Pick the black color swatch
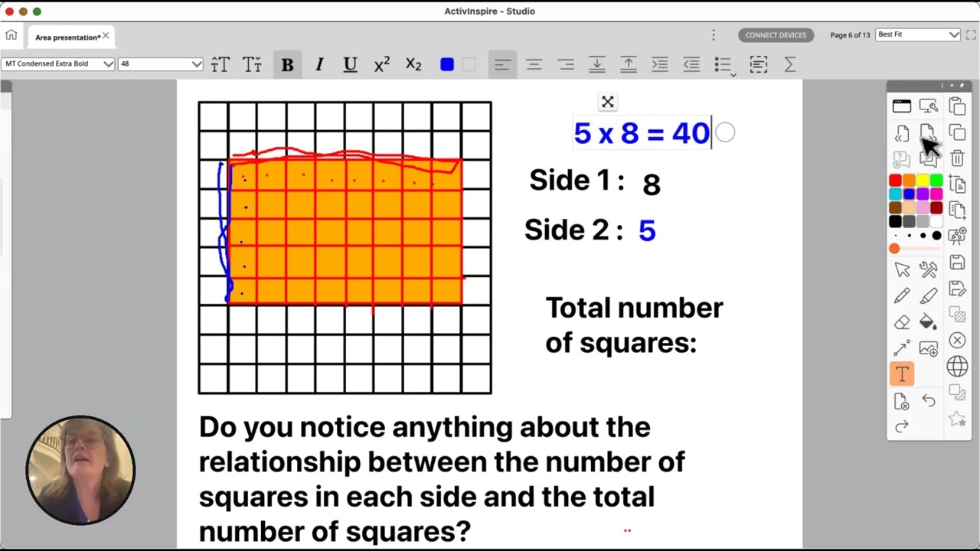The width and height of the screenshot is (980, 551). pos(895,222)
